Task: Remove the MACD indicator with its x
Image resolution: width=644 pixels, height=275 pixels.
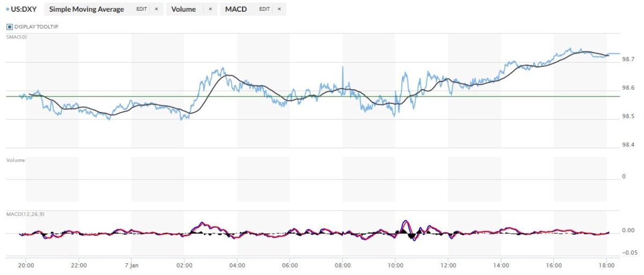Action: pos(279,9)
